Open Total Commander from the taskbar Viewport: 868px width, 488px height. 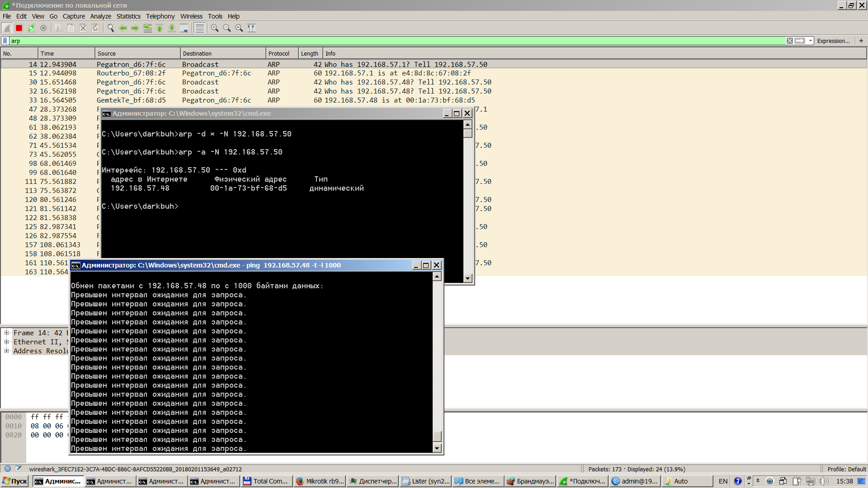pyautogui.click(x=266, y=481)
